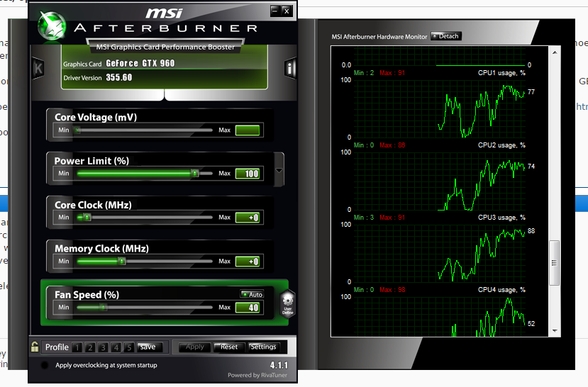Click the Powered by RivaTuner text
588x387 pixels.
[x=257, y=376]
